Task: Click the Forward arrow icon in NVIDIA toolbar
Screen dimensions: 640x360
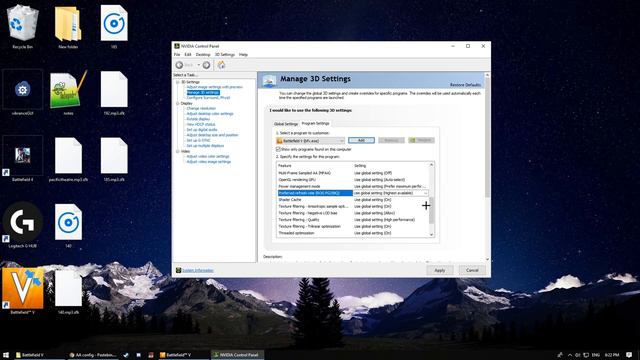Action: click(x=207, y=65)
